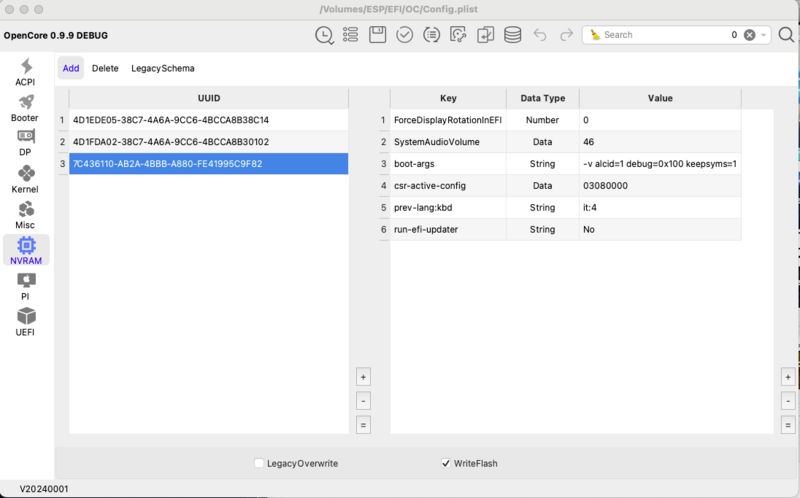Go to the UEFI section
This screenshot has width=800, height=498.
pyautogui.click(x=25, y=321)
